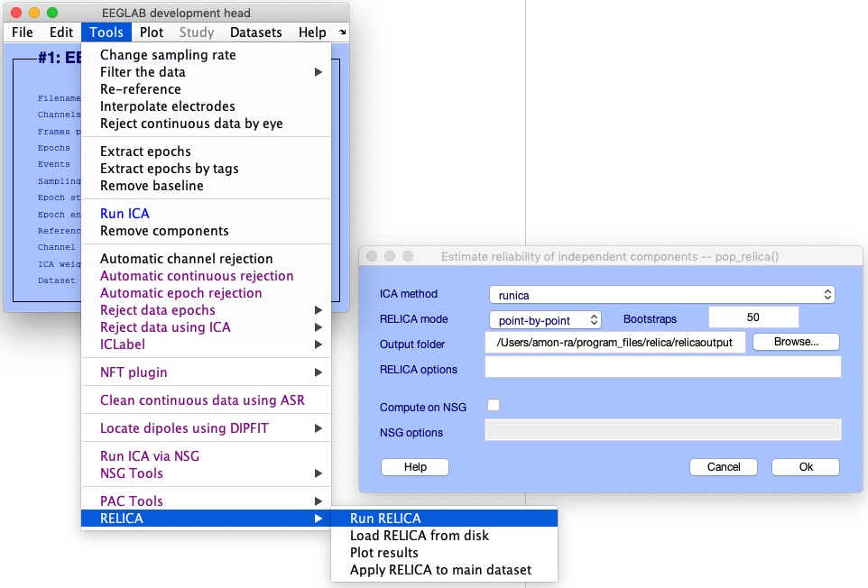
Task: Click the RELICA options text field
Action: point(662,367)
